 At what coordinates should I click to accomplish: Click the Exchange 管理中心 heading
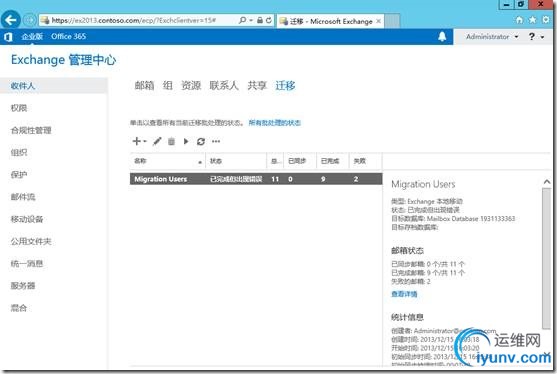(x=64, y=60)
